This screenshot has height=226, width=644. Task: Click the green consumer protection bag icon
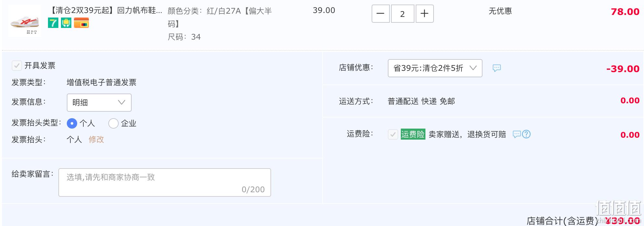tap(66, 23)
